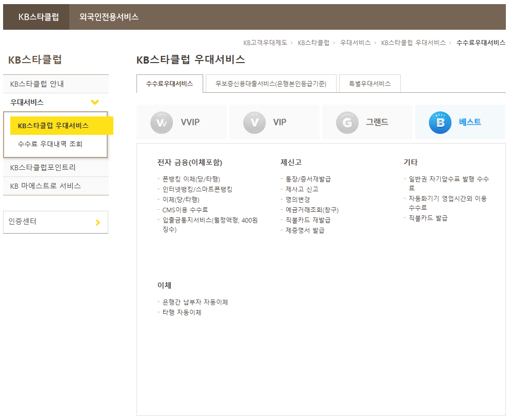Viewport: 511px width, 420px height.
Task: Click '이체(당/타행)' list item
Action: tap(181, 199)
